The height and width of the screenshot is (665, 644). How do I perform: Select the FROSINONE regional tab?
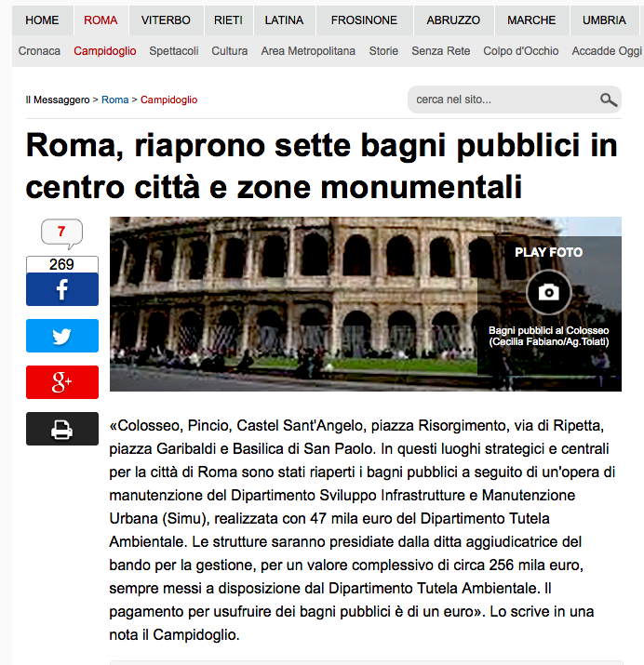tap(363, 20)
